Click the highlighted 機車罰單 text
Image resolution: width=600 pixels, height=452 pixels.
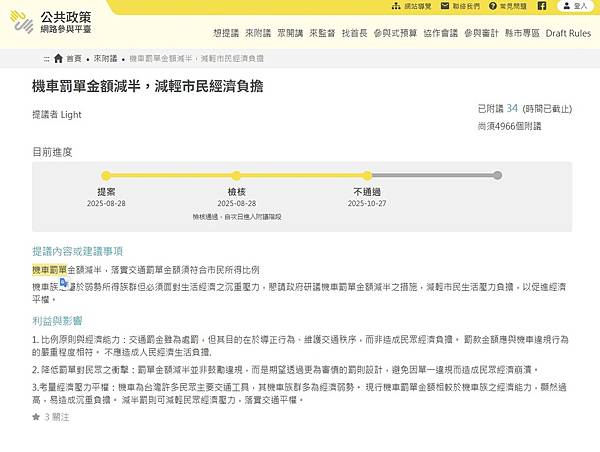(49, 270)
